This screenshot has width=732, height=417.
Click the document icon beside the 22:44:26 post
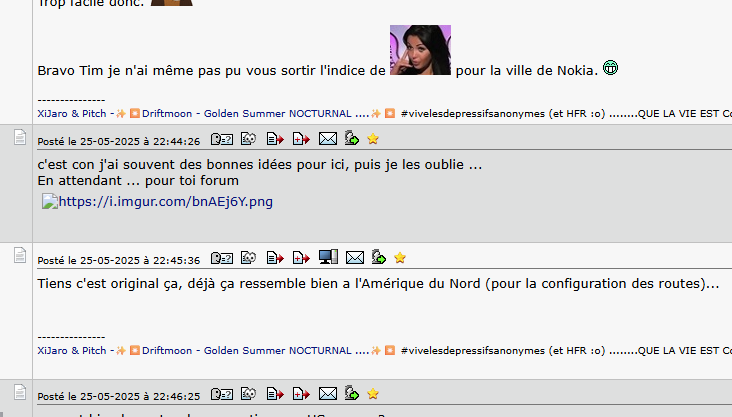coord(20,137)
